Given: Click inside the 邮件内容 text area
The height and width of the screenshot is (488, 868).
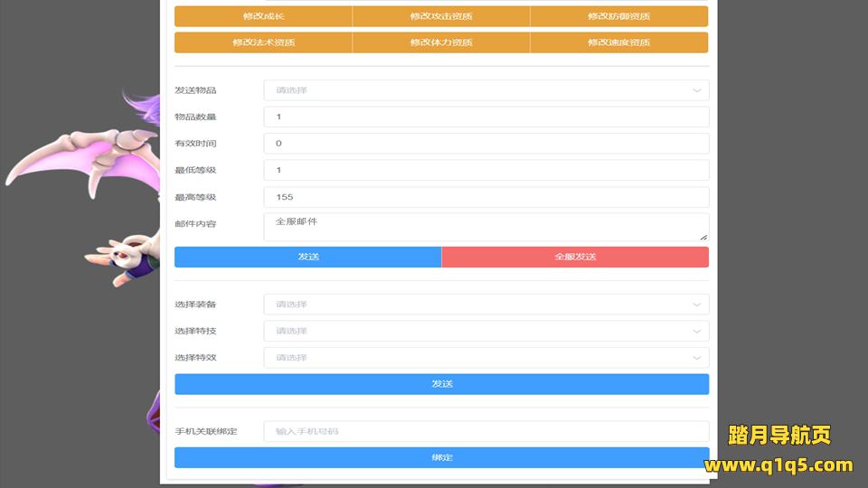Looking at the screenshot, I should (x=486, y=227).
